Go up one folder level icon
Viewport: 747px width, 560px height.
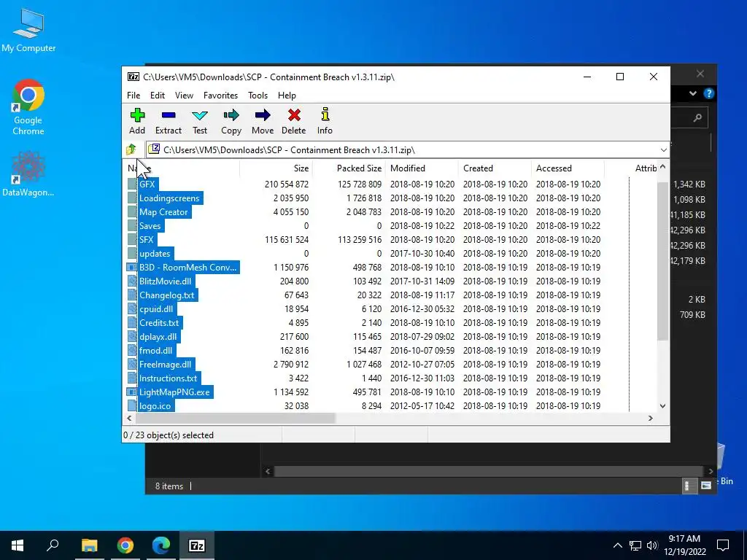click(x=131, y=149)
